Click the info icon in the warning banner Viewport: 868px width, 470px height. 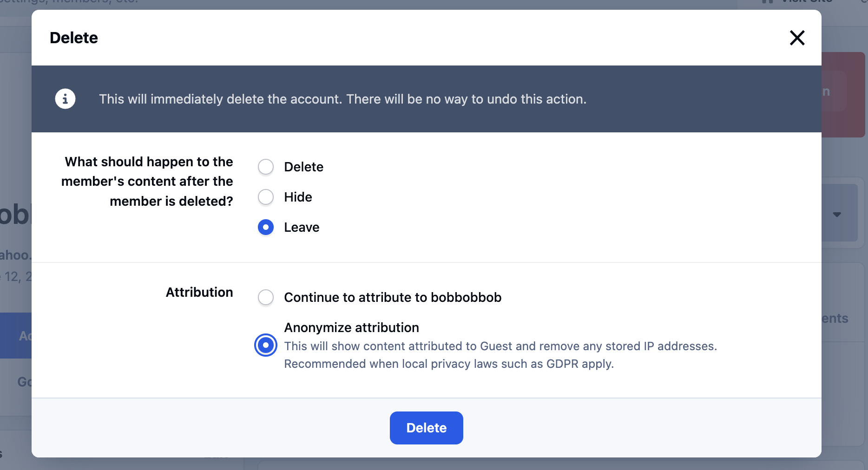click(65, 99)
